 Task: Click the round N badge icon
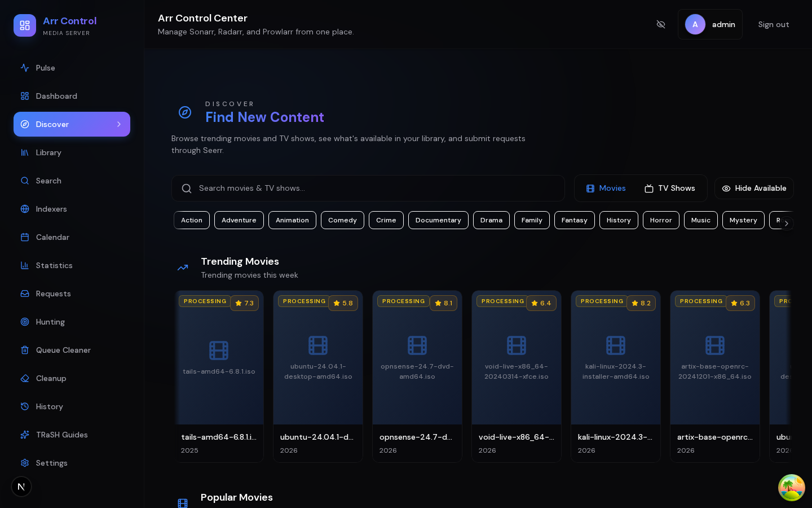21,487
